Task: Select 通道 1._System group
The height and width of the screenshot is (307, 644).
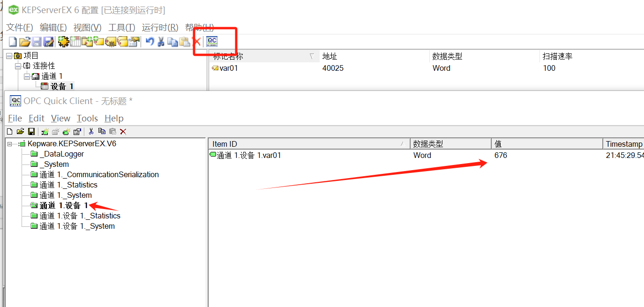Action: 66,195
